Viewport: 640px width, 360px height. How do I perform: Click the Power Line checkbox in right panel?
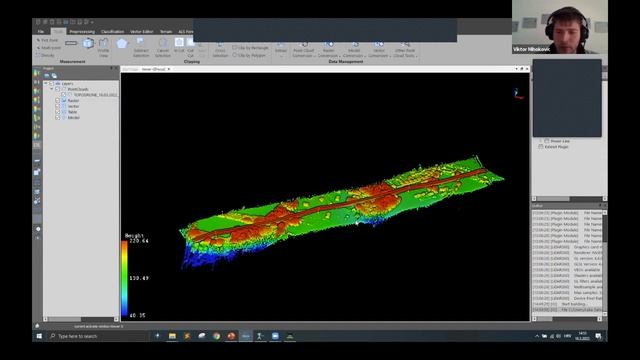(x=547, y=141)
